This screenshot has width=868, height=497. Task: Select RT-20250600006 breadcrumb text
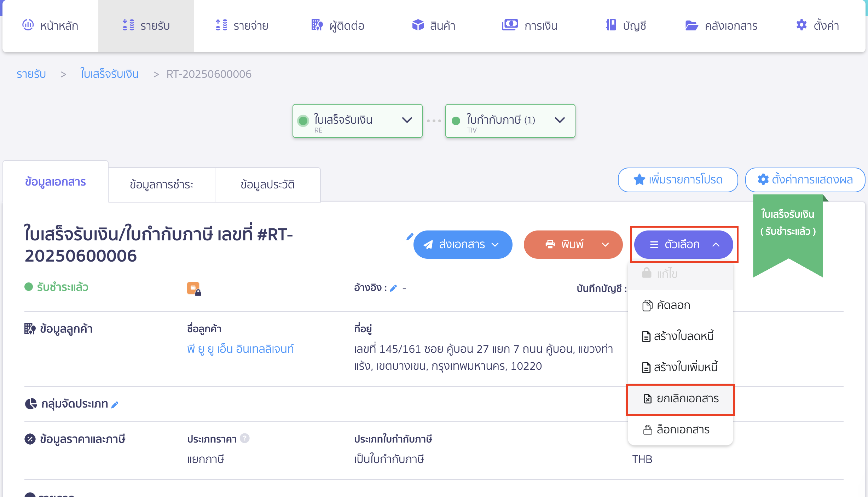click(x=209, y=74)
